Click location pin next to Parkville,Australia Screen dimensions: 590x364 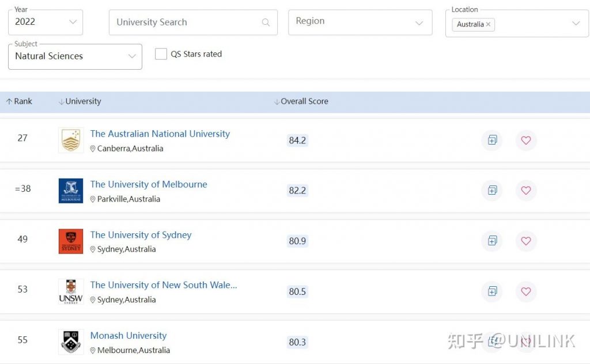click(93, 199)
